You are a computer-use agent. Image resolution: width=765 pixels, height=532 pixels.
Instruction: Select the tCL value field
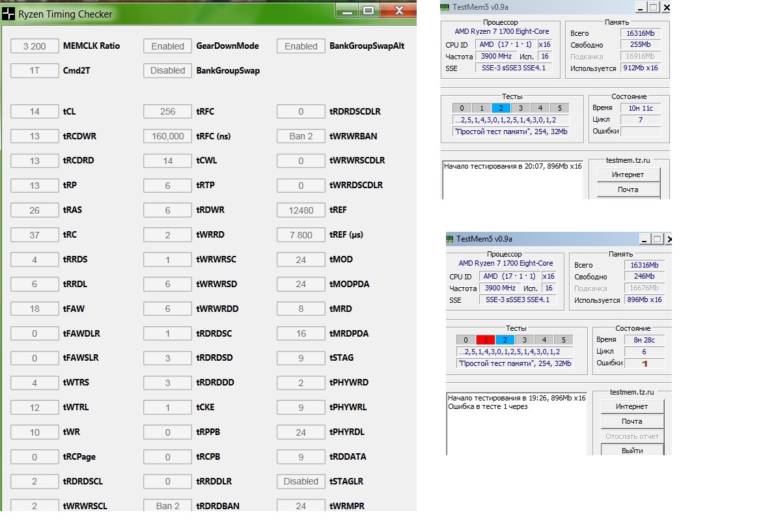34,111
